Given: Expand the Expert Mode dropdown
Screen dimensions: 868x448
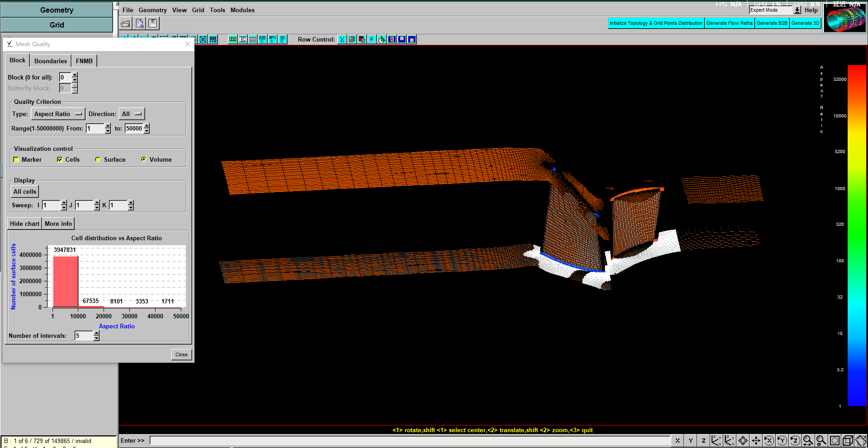Looking at the screenshot, I should coord(797,10).
